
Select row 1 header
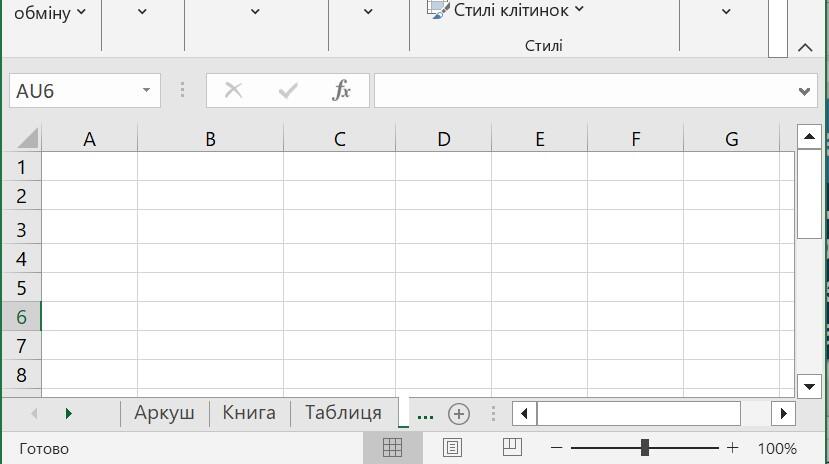[x=21, y=166]
